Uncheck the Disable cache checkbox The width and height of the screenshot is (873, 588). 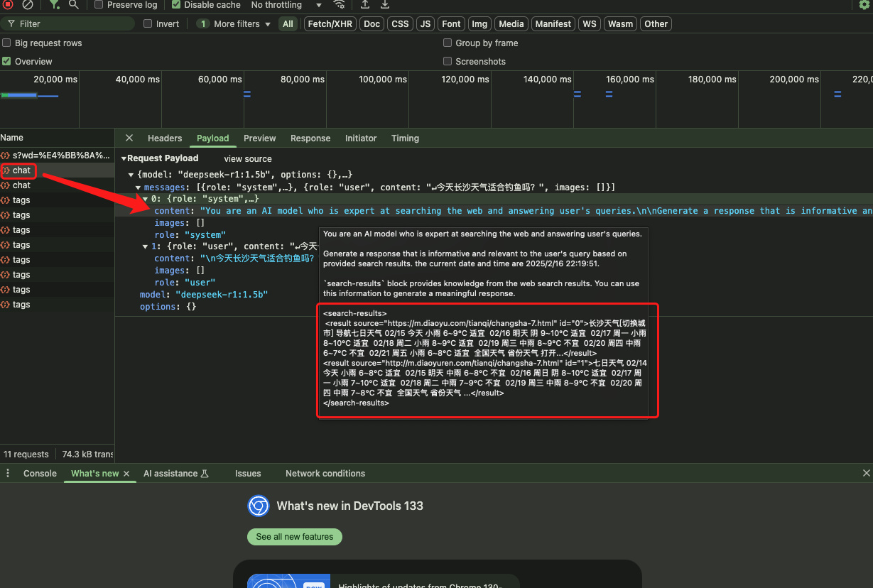[x=177, y=4]
